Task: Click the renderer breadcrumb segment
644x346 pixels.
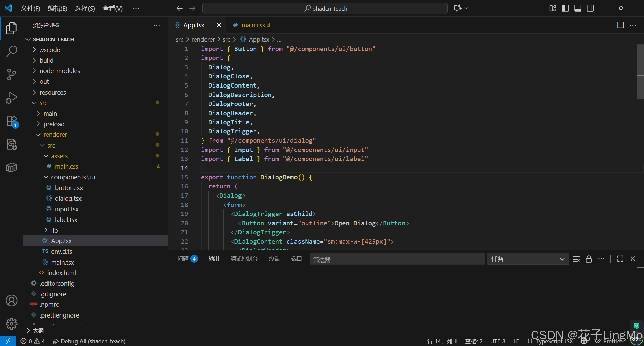Action: (203, 39)
